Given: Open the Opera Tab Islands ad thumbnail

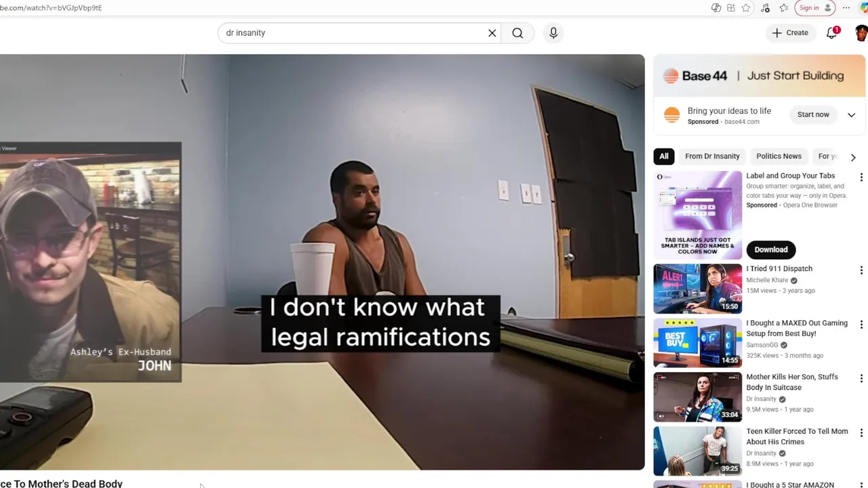Looking at the screenshot, I should pos(698,215).
